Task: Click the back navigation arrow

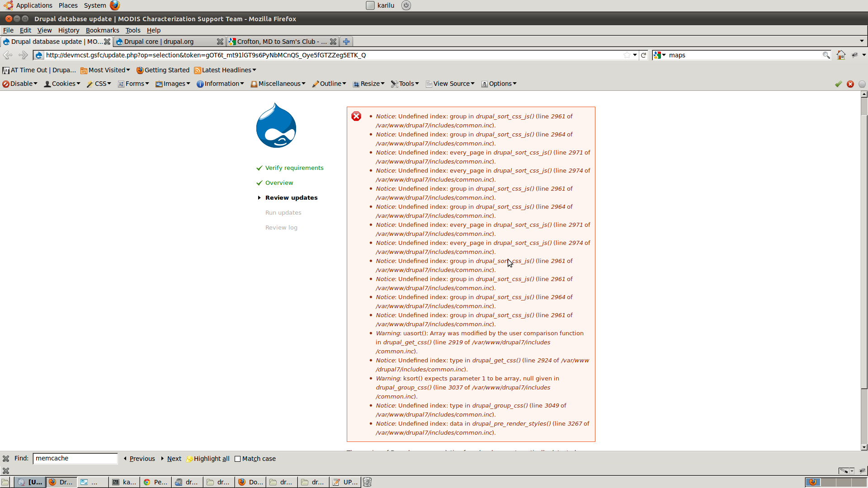Action: 8,55
